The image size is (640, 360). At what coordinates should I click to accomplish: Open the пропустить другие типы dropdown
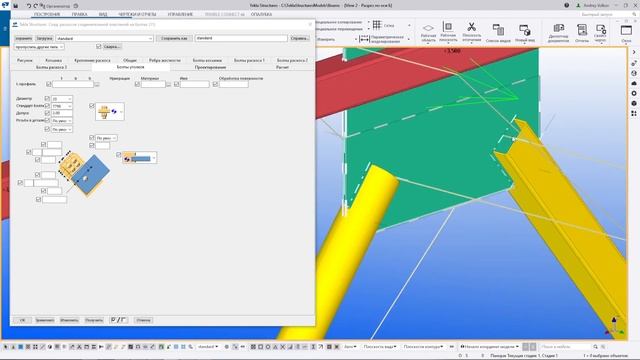(38, 47)
